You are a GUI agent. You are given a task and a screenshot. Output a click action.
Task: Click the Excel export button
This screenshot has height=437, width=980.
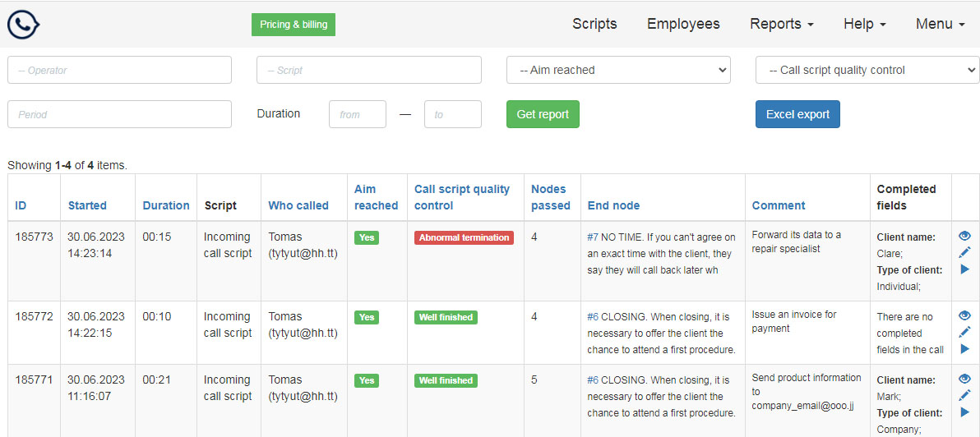tap(797, 114)
